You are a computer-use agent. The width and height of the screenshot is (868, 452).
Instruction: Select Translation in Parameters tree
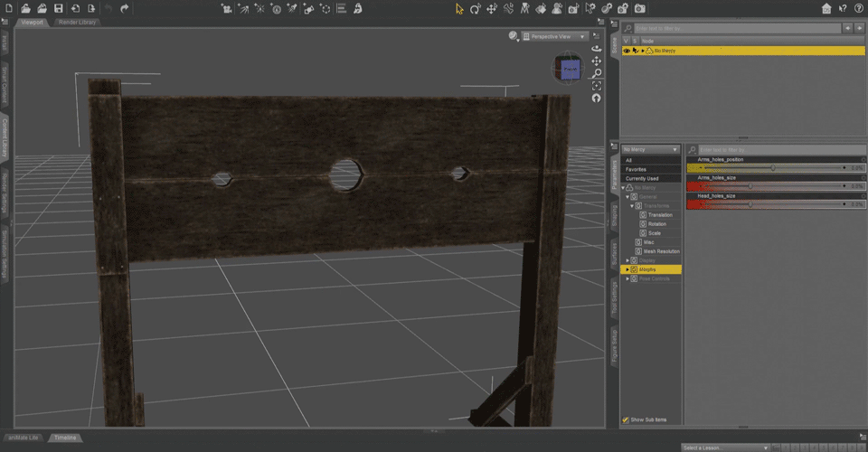click(x=660, y=215)
